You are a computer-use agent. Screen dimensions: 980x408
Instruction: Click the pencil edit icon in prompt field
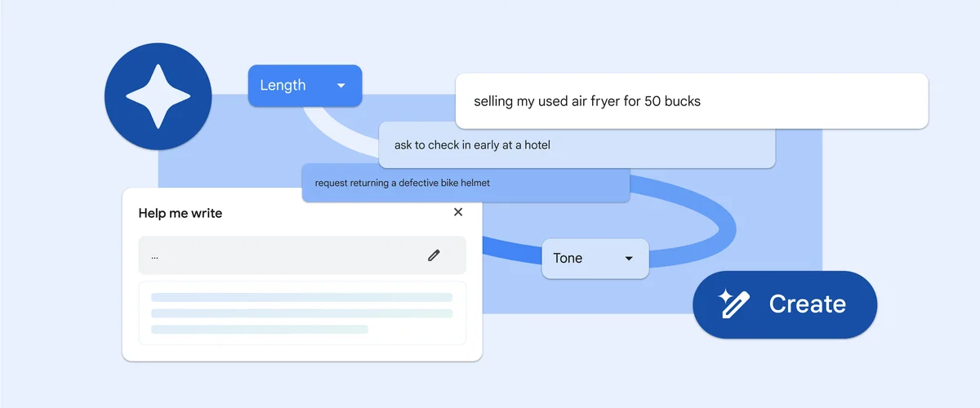point(434,255)
